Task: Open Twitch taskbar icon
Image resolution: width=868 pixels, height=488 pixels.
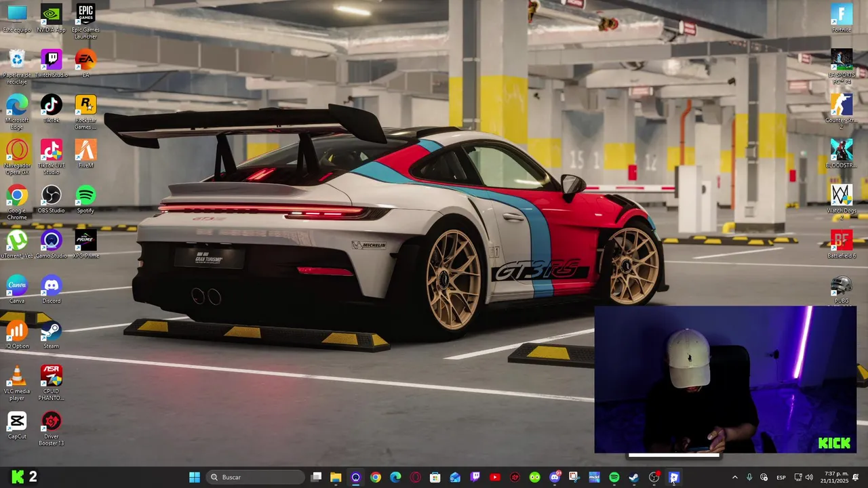Action: pos(475,477)
